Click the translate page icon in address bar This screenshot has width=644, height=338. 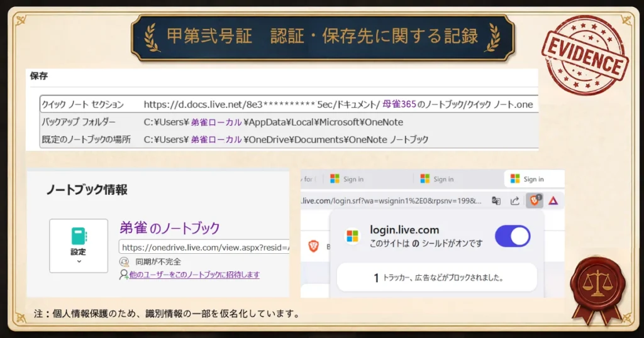[496, 200]
